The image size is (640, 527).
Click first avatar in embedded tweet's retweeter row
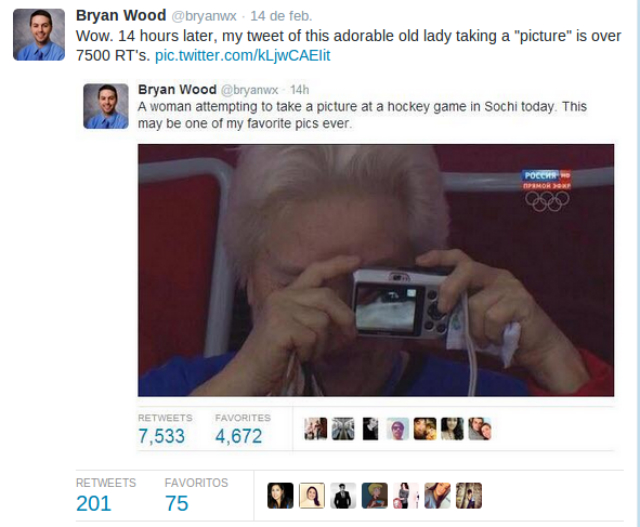point(316,429)
